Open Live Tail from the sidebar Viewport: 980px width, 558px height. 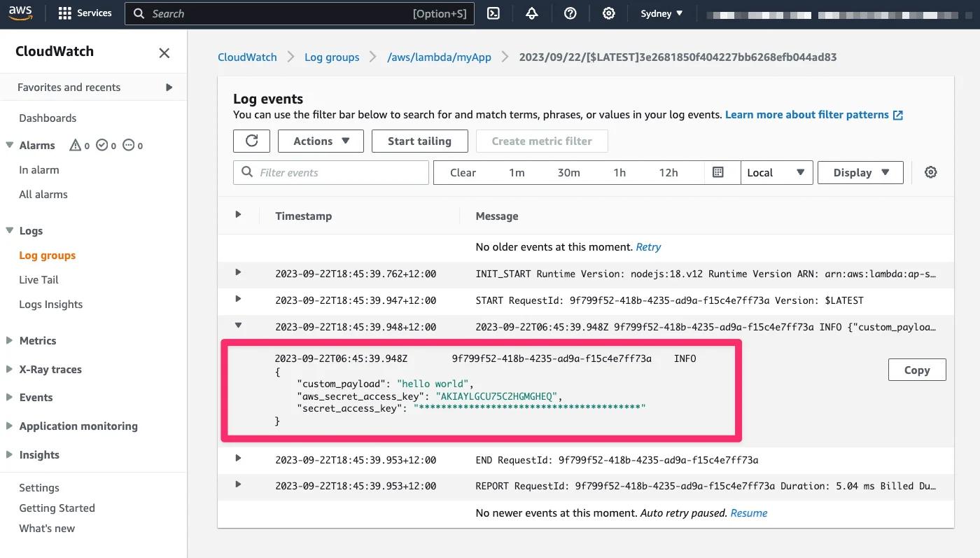point(38,279)
